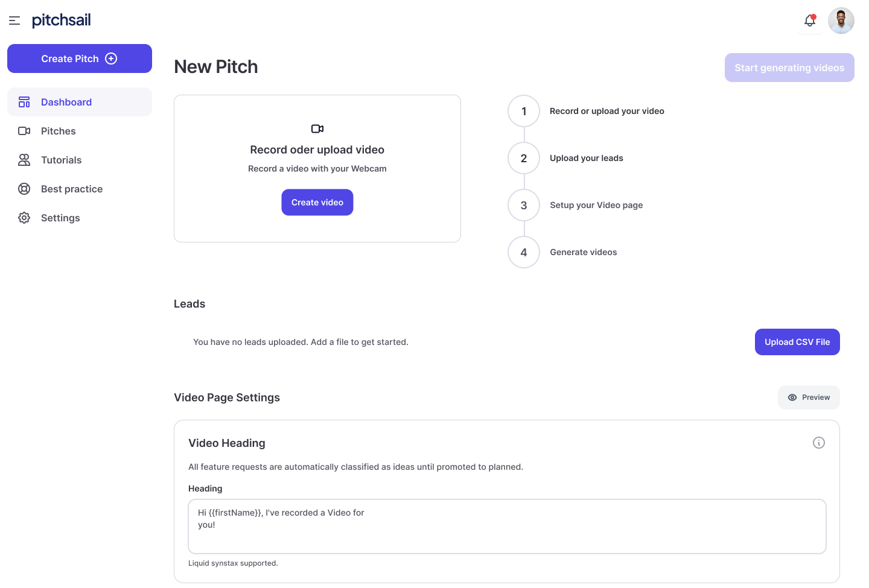Preview the video page
869x588 pixels.
click(809, 397)
